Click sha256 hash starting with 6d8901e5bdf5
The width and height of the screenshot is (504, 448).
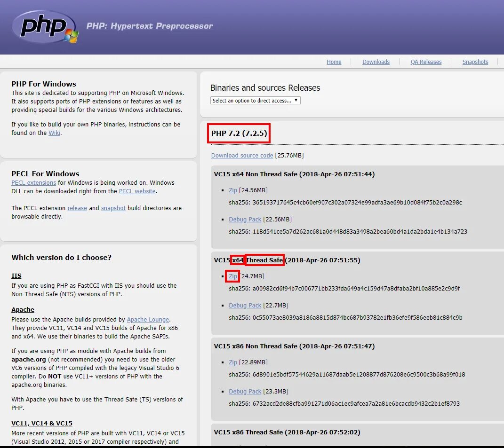point(359,375)
